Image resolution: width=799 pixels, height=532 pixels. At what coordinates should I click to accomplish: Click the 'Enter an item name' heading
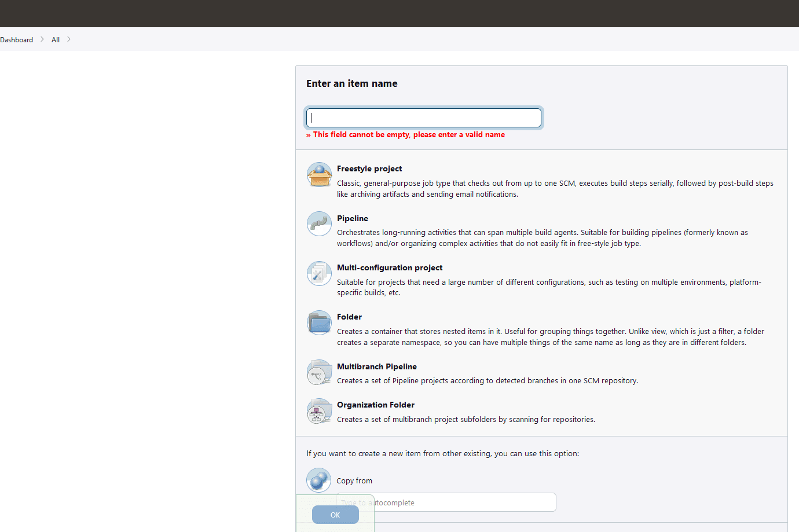click(352, 83)
